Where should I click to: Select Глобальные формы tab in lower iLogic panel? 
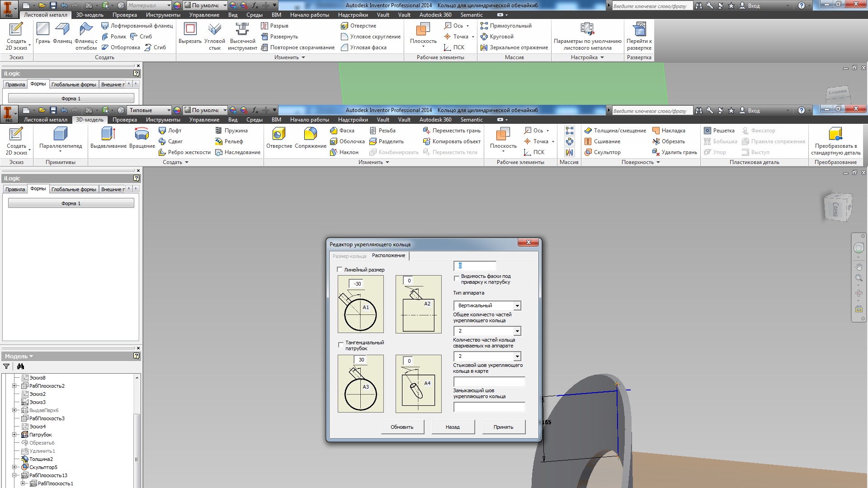(x=74, y=189)
